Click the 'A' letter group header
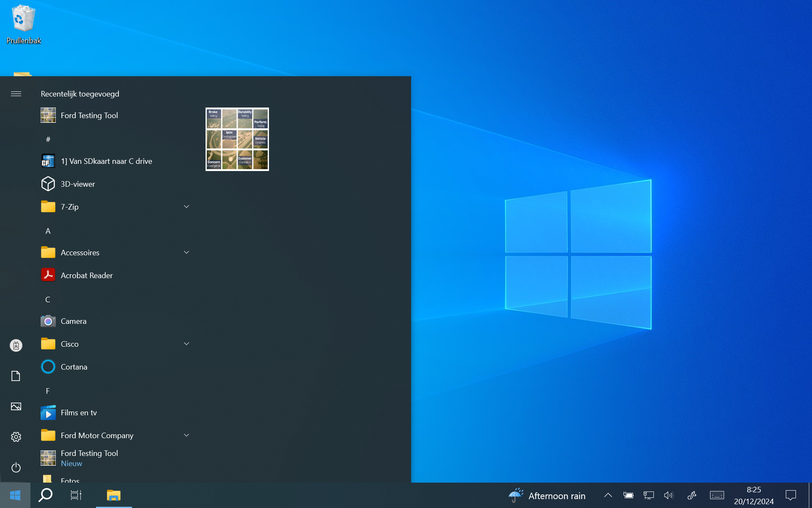Viewport: 812px width, 508px height. [x=48, y=231]
